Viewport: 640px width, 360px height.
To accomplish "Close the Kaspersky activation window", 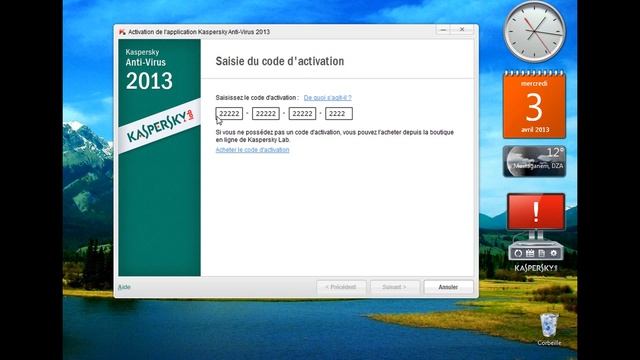I will point(462,30).
